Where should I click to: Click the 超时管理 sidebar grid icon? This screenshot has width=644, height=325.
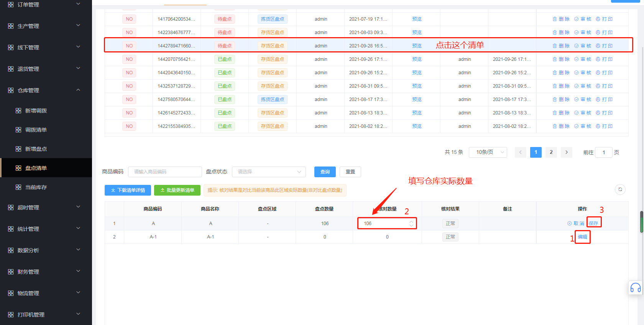point(11,207)
